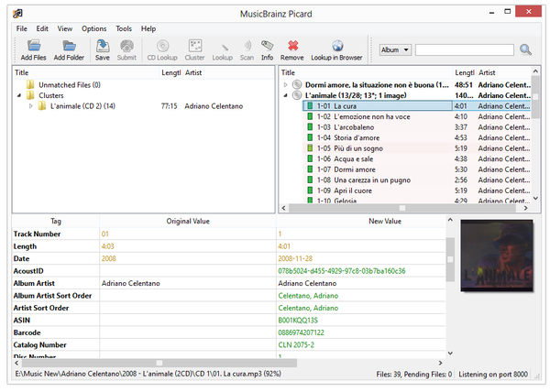Viewport: 550px width, 392px height.
Task: Open the Tools menu
Action: [x=124, y=28]
